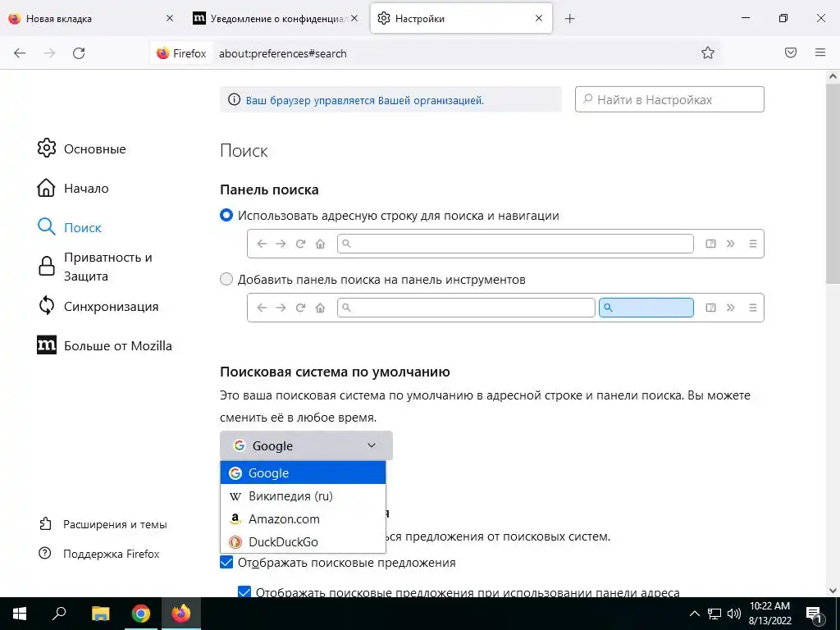Open the Начало settings category
The image size is (840, 630).
(73, 188)
